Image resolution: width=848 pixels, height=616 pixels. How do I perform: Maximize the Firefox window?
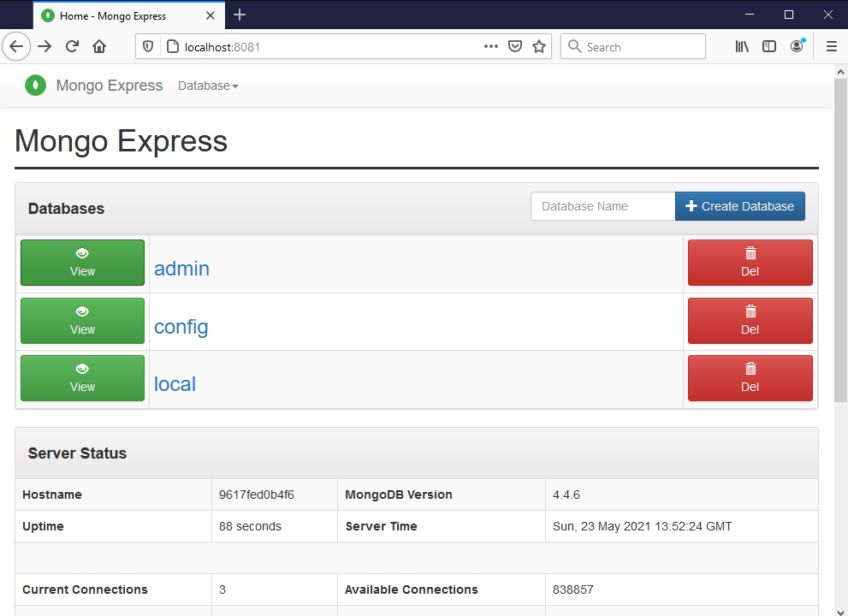(789, 15)
